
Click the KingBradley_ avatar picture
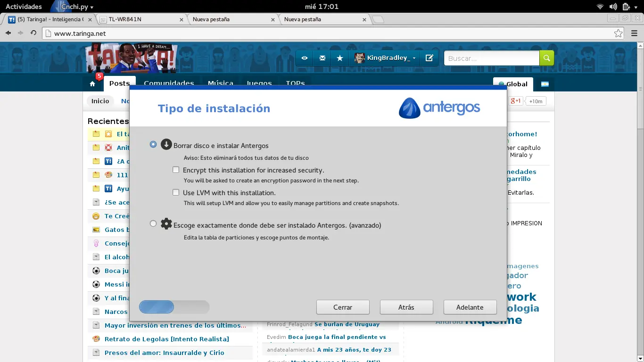click(360, 58)
